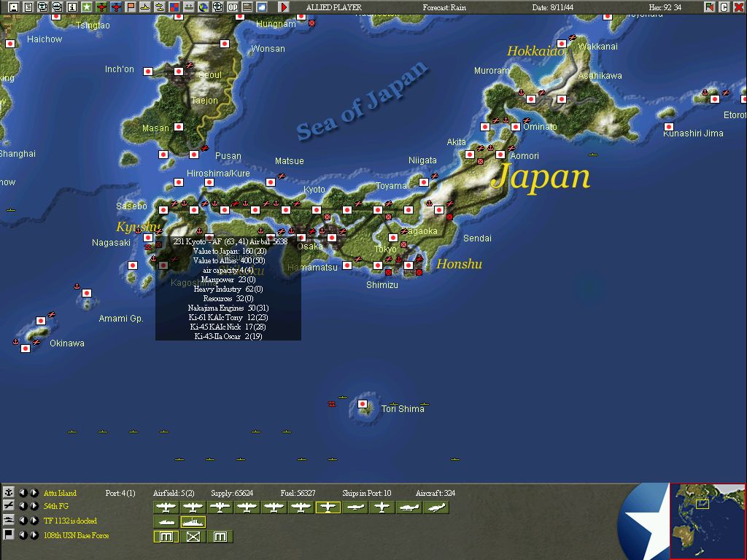This screenshot has height=560, width=747.
Task: Click the orange flag toolbar icon
Action: (x=131, y=7)
